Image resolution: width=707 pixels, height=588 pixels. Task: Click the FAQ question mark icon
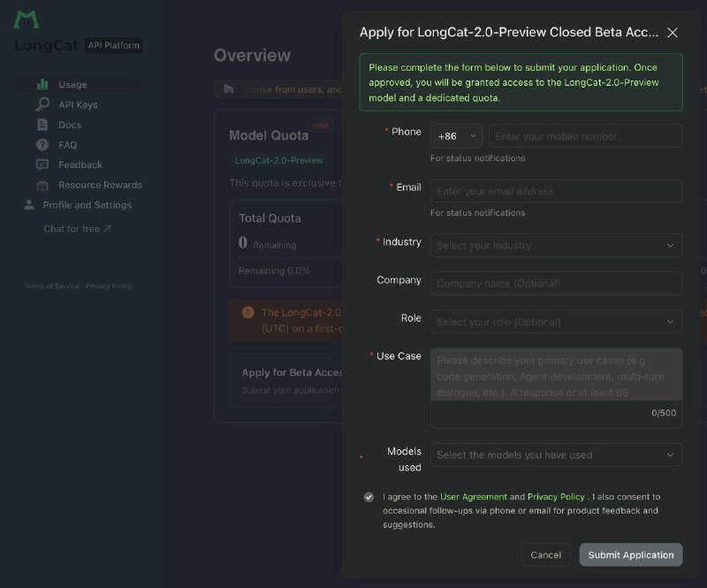(x=42, y=145)
